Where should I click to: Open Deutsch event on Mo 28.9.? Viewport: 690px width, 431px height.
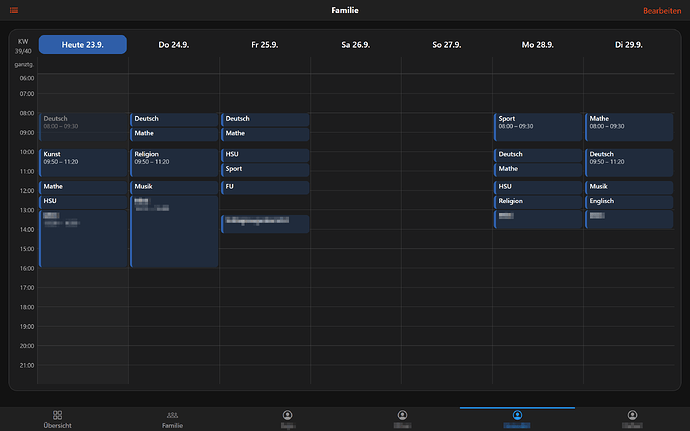(538, 155)
